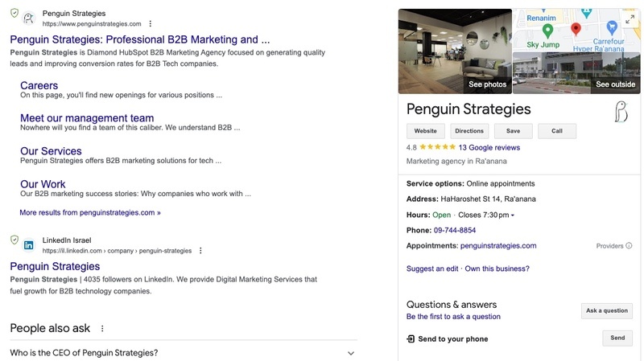Open three-dot menu next to penguinstrategies.com URL
Screen dimensions: 644x361
[151, 24]
